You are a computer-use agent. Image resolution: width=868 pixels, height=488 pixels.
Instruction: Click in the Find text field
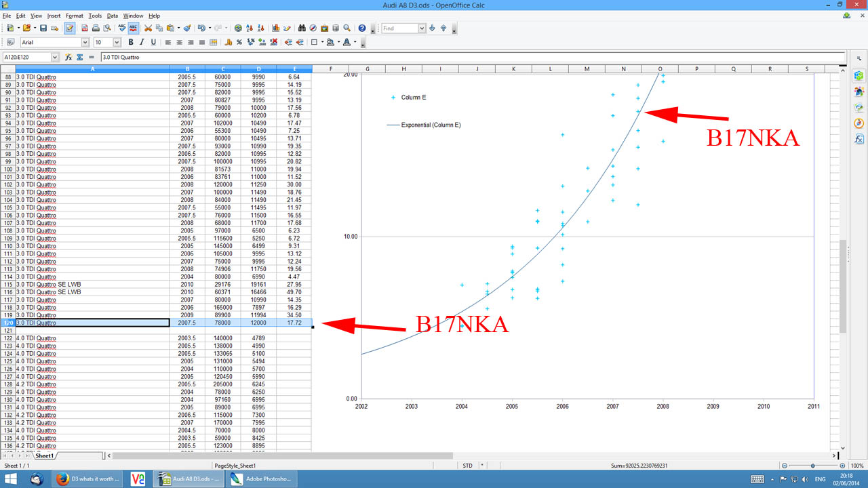[x=399, y=28]
